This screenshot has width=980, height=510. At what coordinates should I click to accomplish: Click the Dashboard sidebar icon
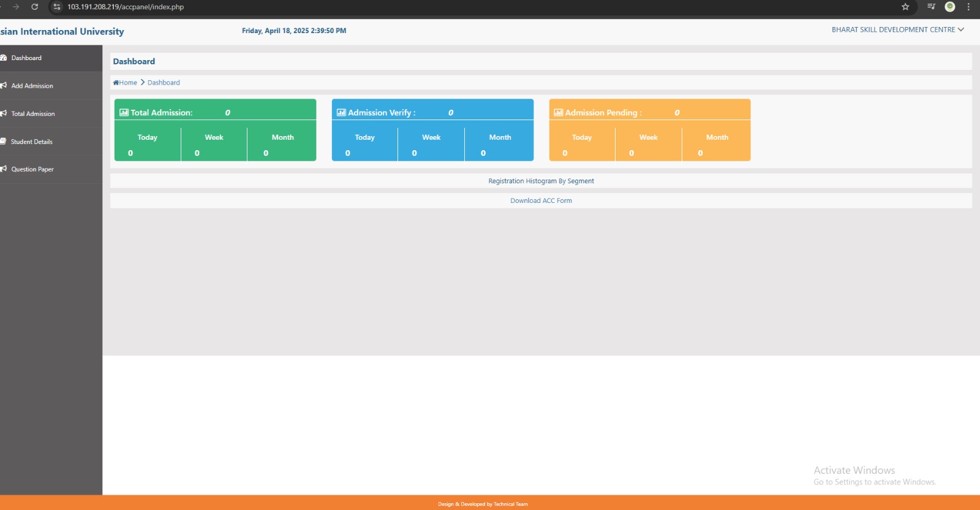pyautogui.click(x=3, y=58)
